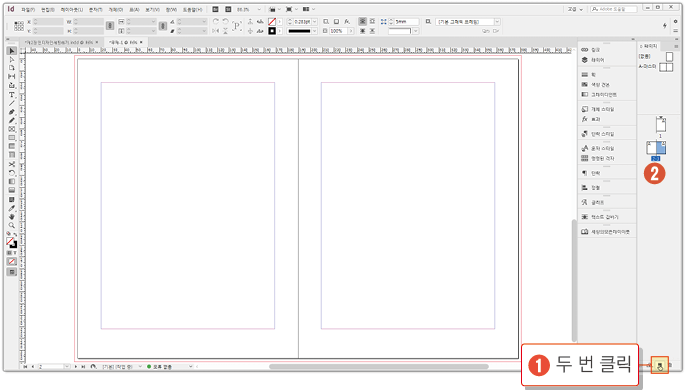Image resolution: width=685 pixels, height=390 pixels.
Task: Select the Zoom magnifier tool
Action: point(12,225)
